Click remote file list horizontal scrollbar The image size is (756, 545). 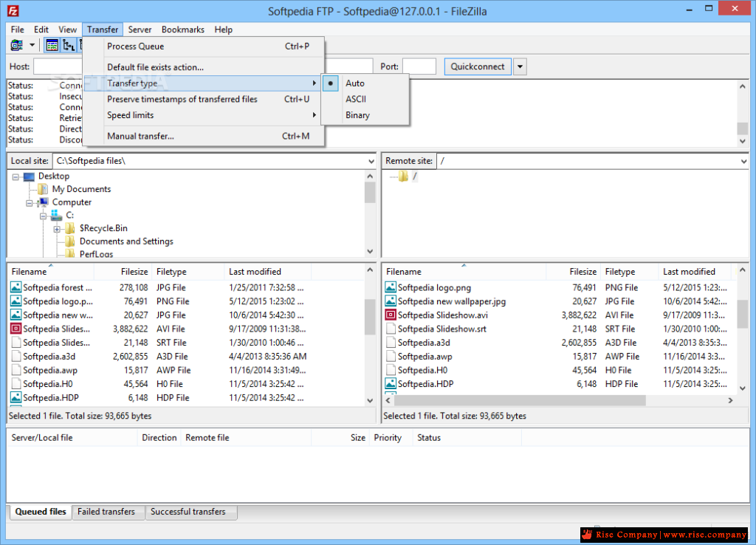[520, 400]
